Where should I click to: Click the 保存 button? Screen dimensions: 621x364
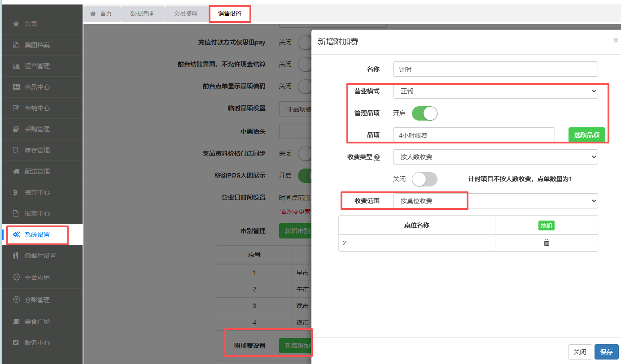click(x=606, y=352)
